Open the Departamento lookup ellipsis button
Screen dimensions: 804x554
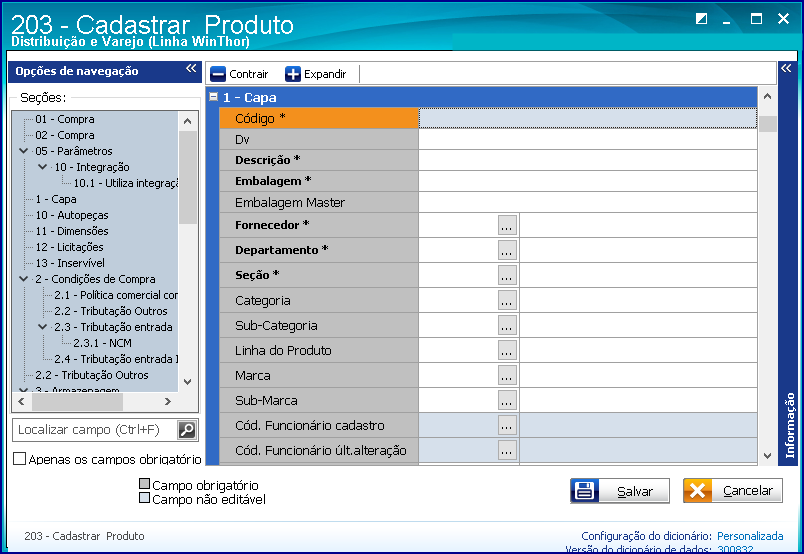tap(507, 250)
